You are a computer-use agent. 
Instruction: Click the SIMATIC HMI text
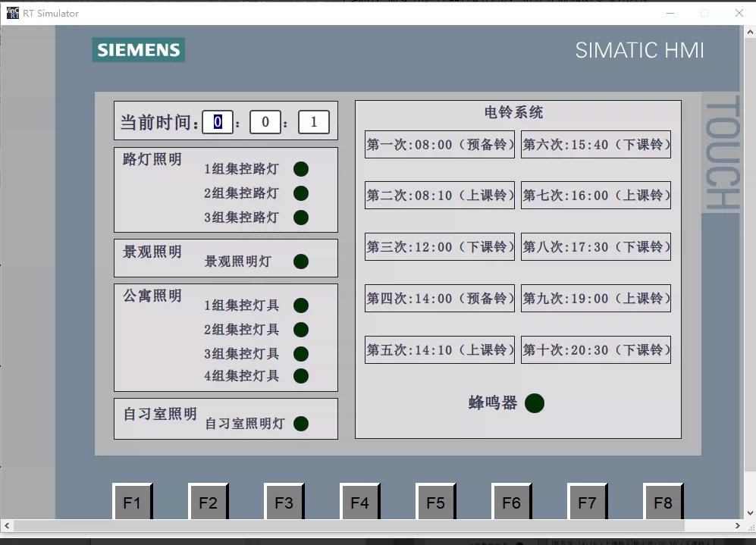[640, 50]
